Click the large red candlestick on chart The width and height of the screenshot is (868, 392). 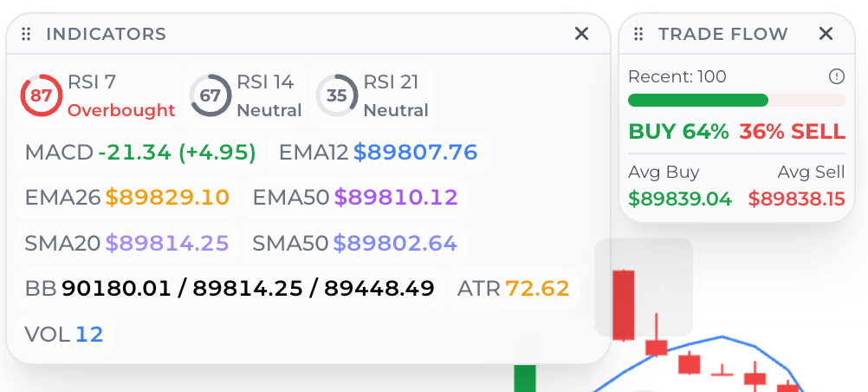click(623, 304)
